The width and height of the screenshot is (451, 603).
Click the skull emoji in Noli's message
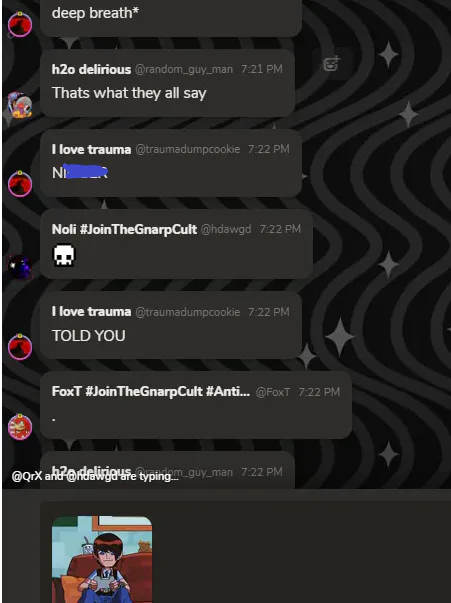click(63, 255)
